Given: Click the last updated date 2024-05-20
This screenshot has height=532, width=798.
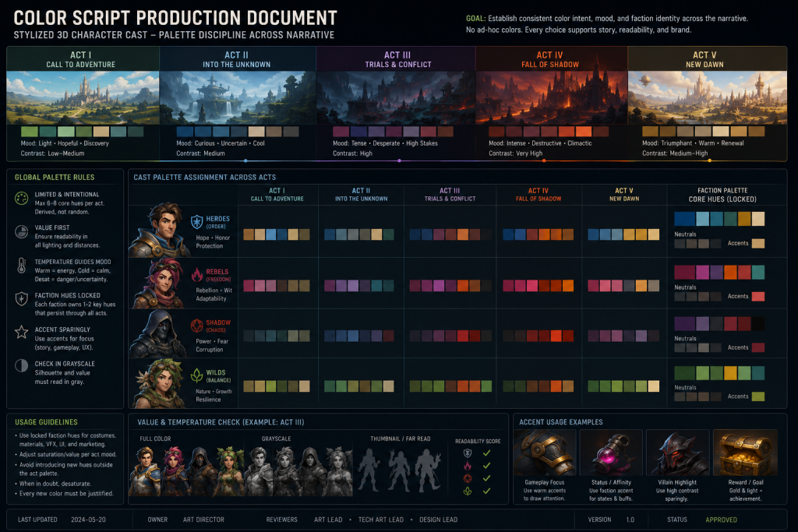Looking at the screenshot, I should [89, 520].
